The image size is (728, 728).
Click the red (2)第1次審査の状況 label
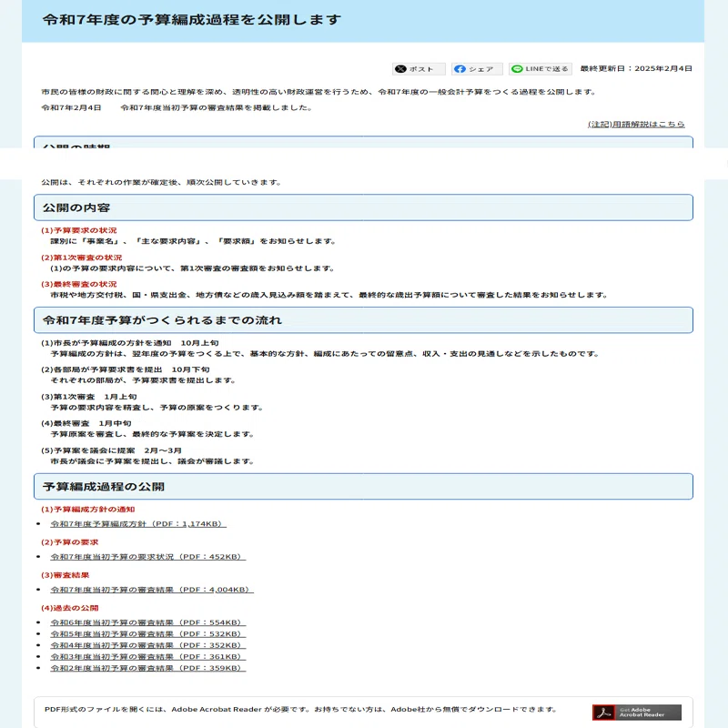[x=82, y=258]
